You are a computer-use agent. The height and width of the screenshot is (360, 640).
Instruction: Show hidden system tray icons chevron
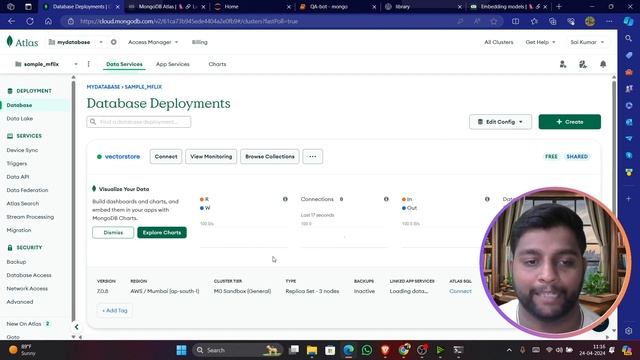pyautogui.click(x=509, y=350)
